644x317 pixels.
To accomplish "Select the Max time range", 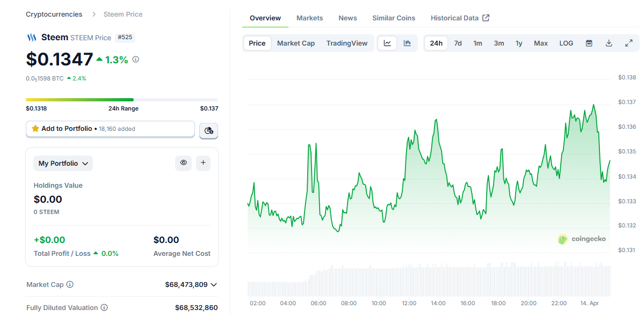I will click(541, 43).
